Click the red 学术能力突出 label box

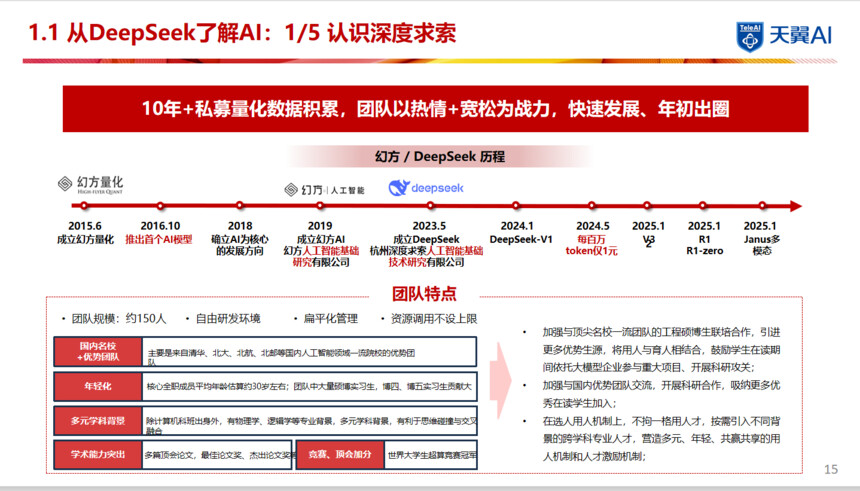point(98,455)
